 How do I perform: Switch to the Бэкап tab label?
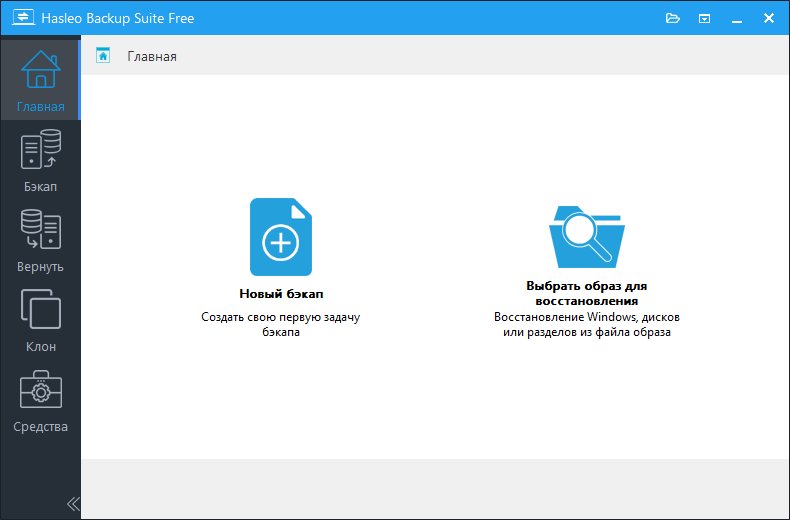(40, 187)
